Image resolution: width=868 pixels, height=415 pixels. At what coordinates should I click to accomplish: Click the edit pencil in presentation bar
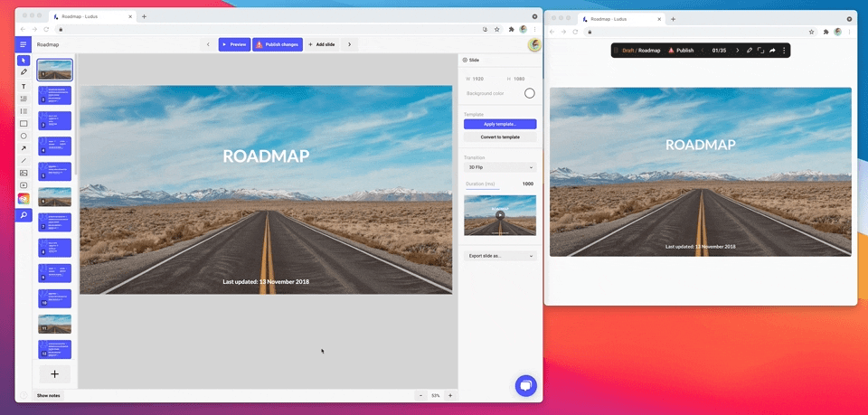click(x=750, y=51)
